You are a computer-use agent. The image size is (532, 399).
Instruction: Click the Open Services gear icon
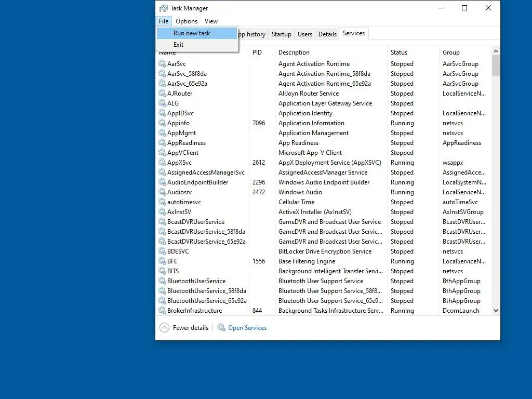tap(221, 327)
